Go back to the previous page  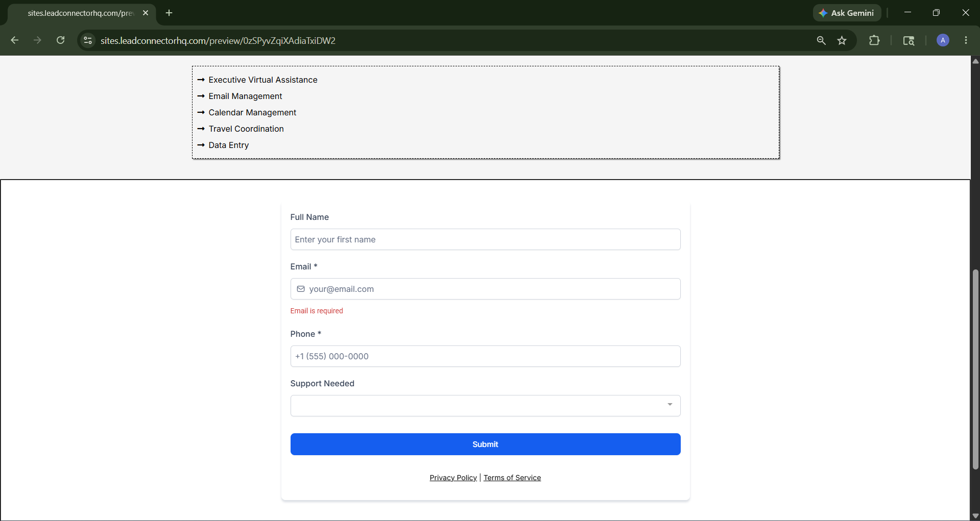pos(14,40)
